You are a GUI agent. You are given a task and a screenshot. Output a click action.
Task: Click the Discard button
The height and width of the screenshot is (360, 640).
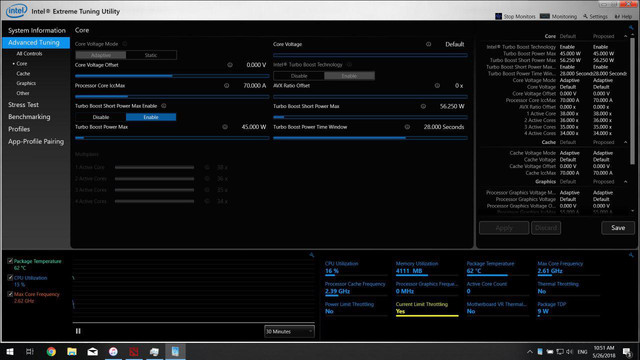click(x=546, y=228)
